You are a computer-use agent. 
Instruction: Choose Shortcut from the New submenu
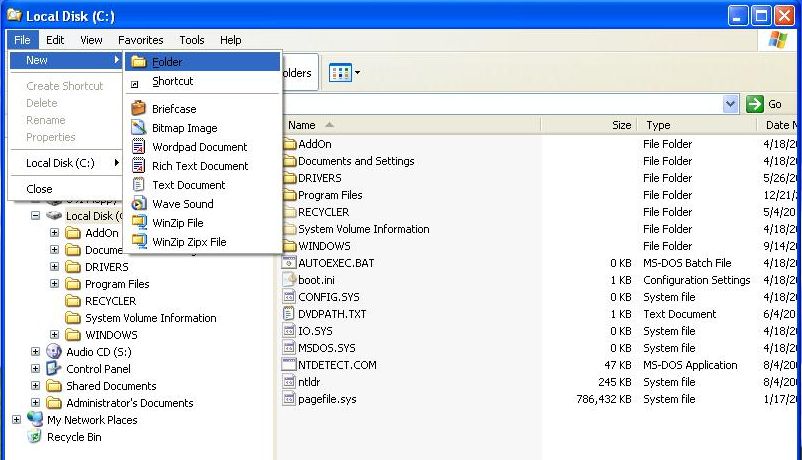coord(172,81)
